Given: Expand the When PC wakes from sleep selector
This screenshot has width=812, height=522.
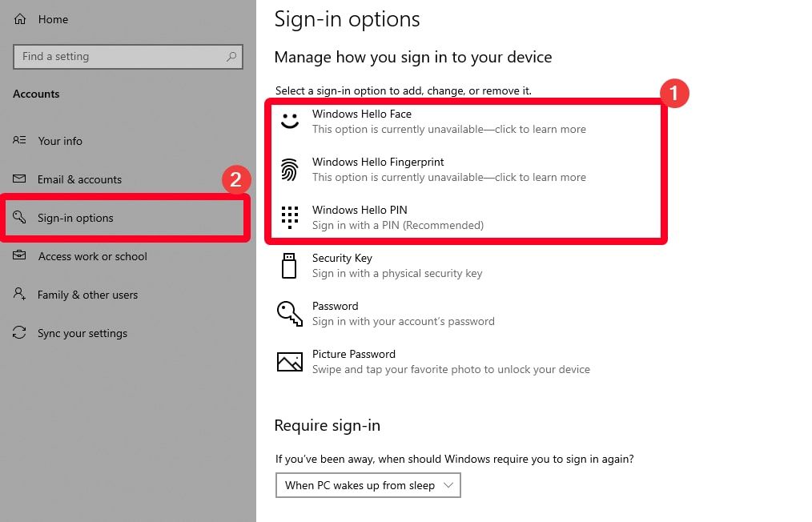Looking at the screenshot, I should (368, 484).
